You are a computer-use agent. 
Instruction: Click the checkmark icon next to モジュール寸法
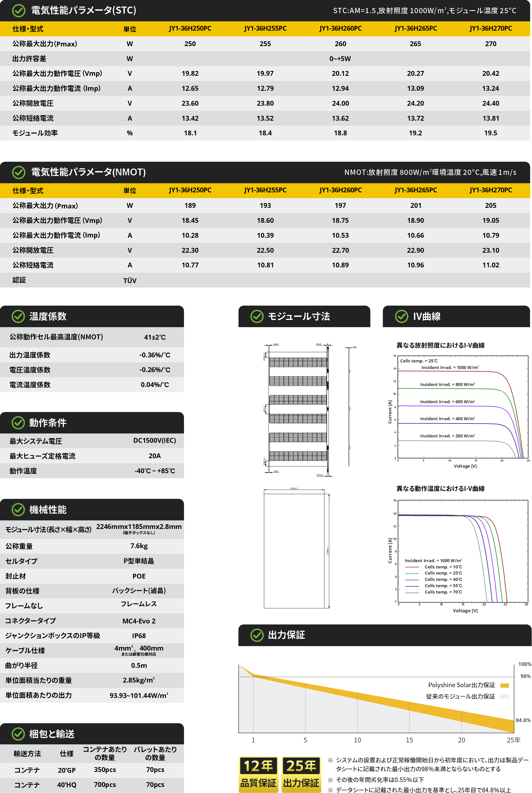pyautogui.click(x=257, y=316)
